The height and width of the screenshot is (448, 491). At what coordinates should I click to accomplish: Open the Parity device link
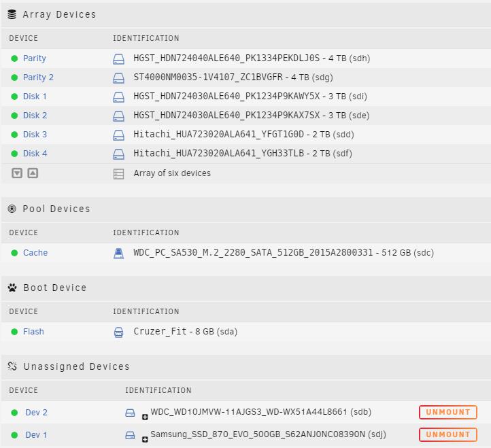coord(34,58)
